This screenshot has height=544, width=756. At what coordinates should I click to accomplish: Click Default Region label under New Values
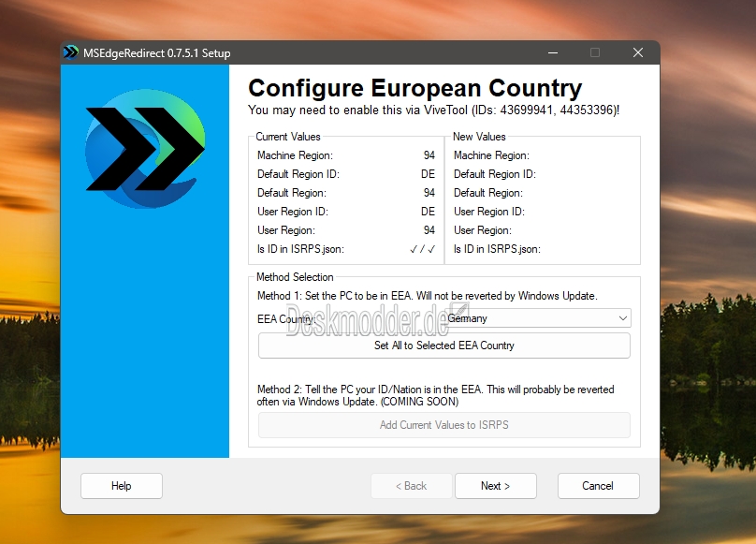point(488,193)
